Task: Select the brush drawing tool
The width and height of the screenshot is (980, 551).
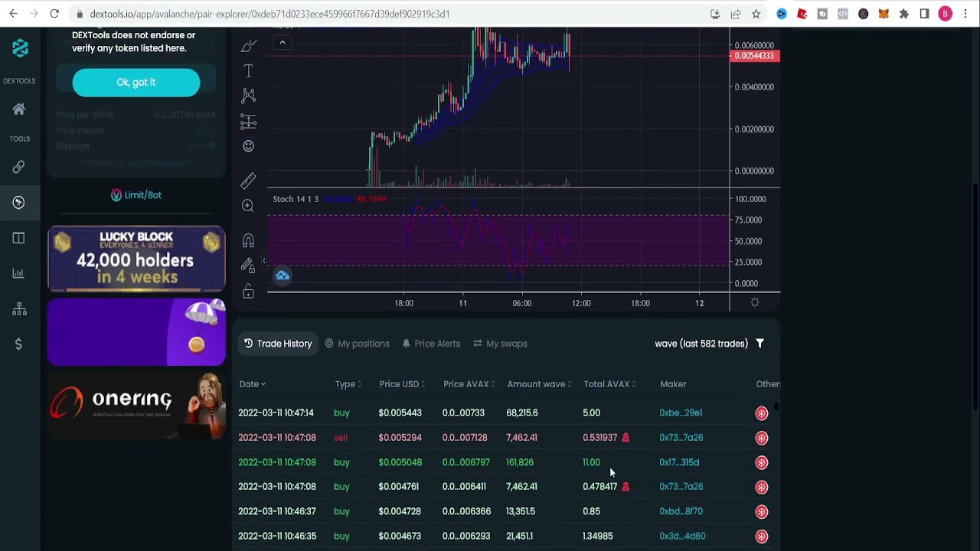Action: pyautogui.click(x=248, y=47)
